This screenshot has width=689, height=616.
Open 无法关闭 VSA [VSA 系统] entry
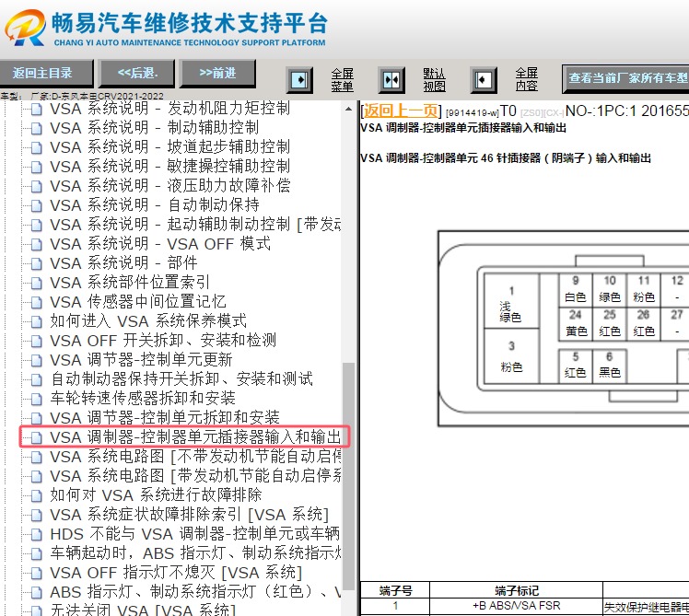coord(143,610)
